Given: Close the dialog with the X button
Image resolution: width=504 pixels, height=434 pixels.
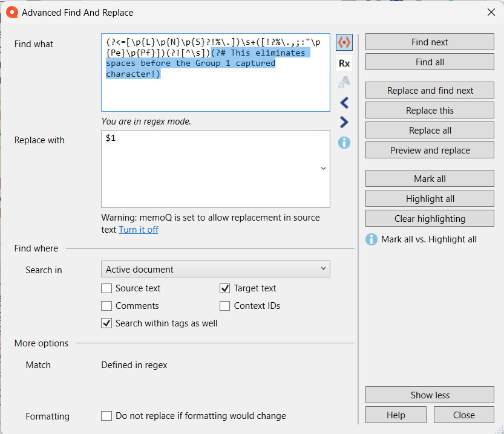Looking at the screenshot, I should pos(491,13).
